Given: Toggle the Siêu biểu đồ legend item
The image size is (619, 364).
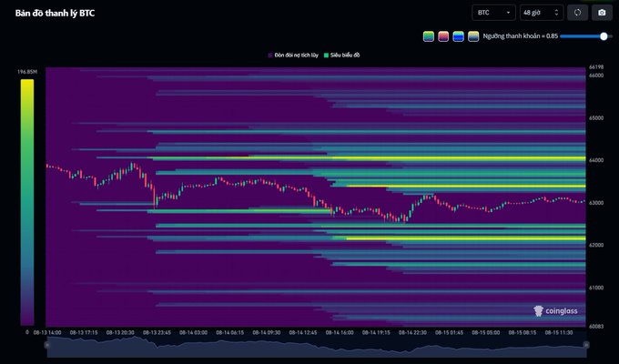Looking at the screenshot, I should [342, 56].
